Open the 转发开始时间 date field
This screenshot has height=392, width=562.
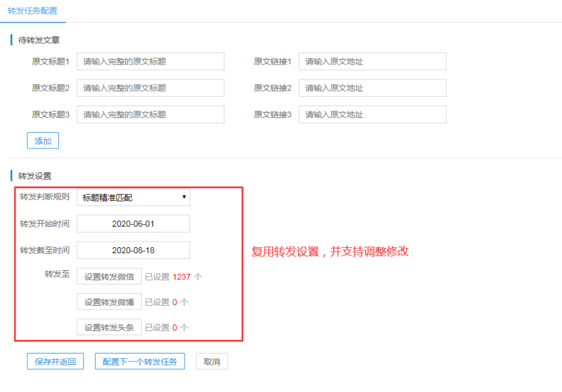pyautogui.click(x=133, y=224)
